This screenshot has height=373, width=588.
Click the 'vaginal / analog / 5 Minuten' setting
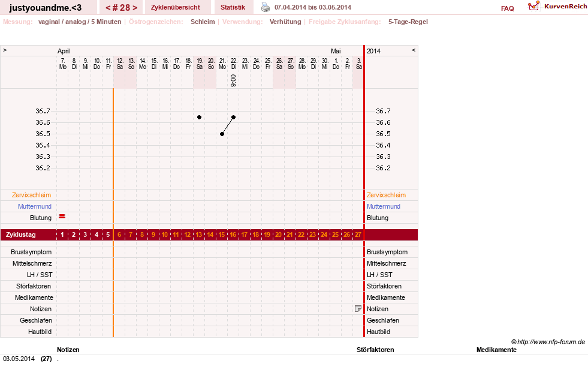(x=80, y=22)
